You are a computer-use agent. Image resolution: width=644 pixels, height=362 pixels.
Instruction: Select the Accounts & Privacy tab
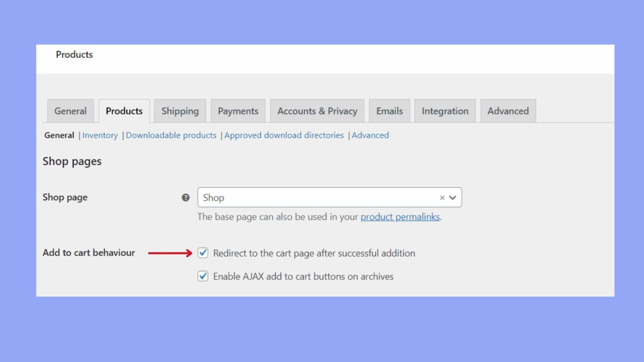pyautogui.click(x=317, y=111)
